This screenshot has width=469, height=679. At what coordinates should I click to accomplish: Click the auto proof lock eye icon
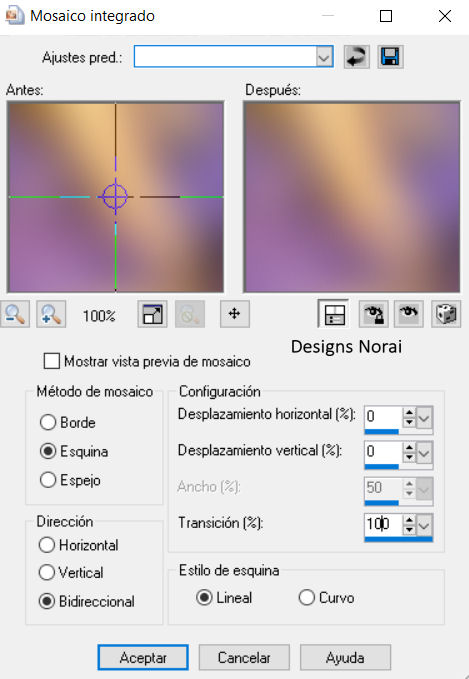373,314
